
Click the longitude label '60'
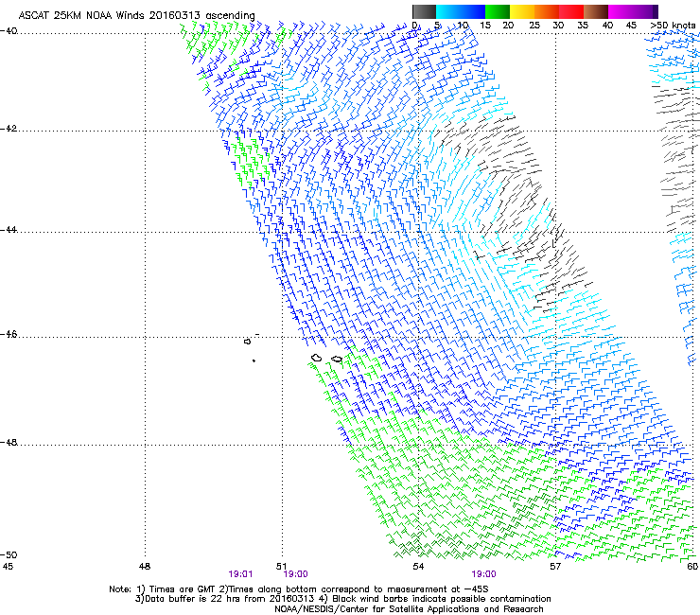(x=692, y=567)
